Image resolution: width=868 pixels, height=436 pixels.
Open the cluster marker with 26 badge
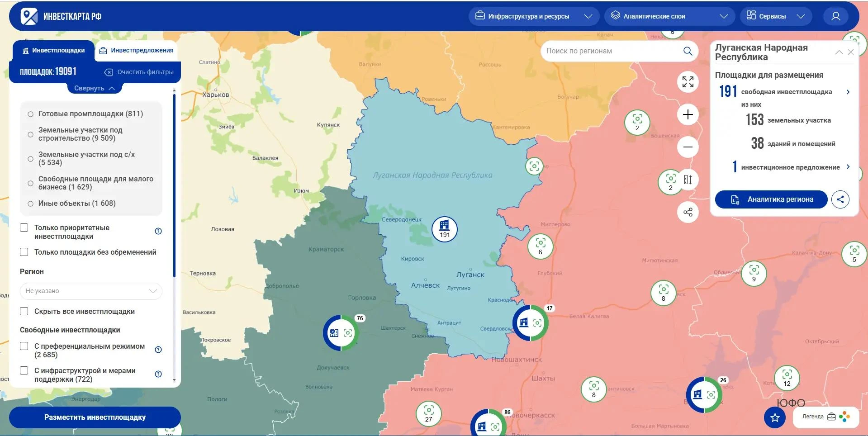click(x=704, y=395)
